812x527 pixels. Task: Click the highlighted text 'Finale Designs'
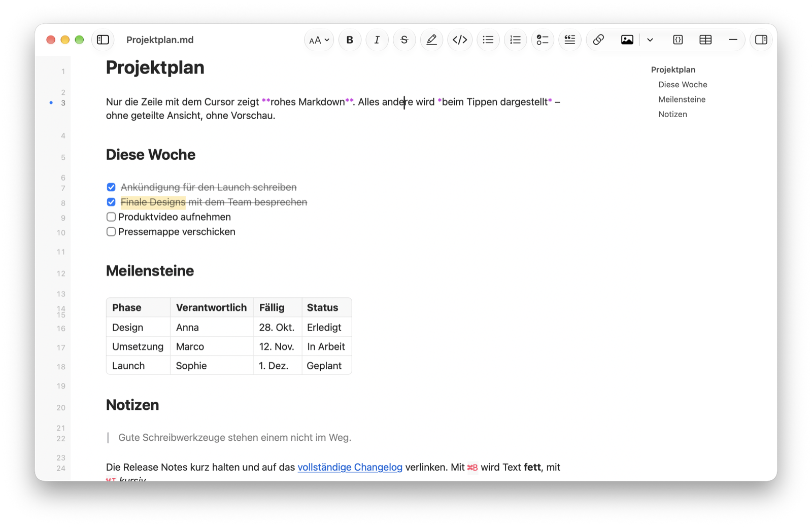tap(153, 202)
